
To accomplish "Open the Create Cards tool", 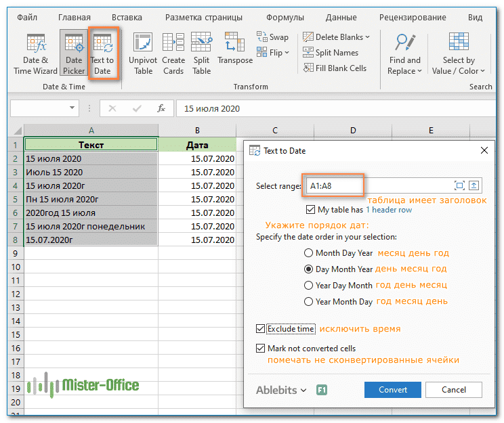I will [x=173, y=53].
